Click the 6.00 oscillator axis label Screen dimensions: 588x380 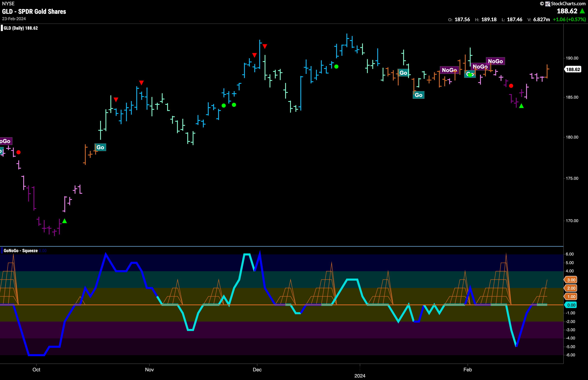click(x=570, y=254)
